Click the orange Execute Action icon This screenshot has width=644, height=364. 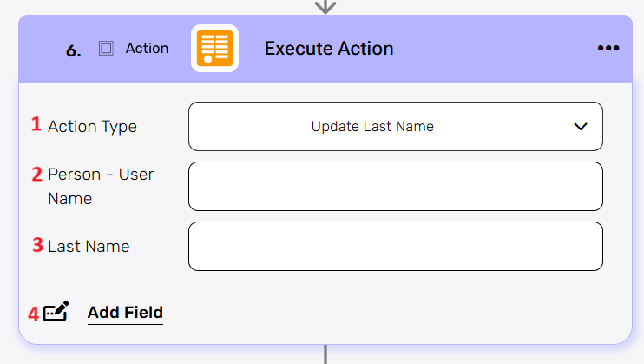(x=214, y=49)
